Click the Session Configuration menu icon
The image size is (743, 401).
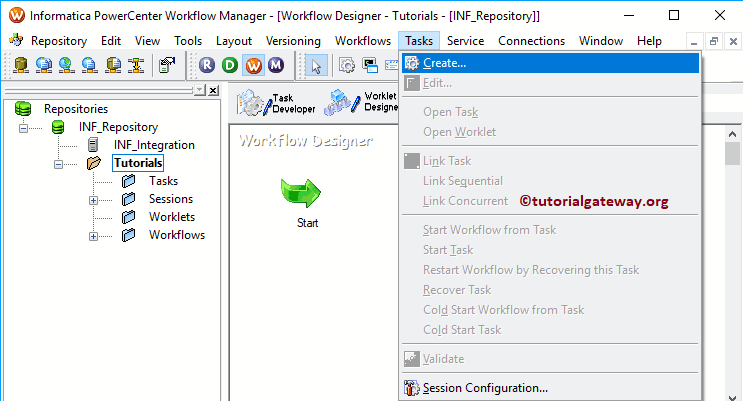point(412,388)
